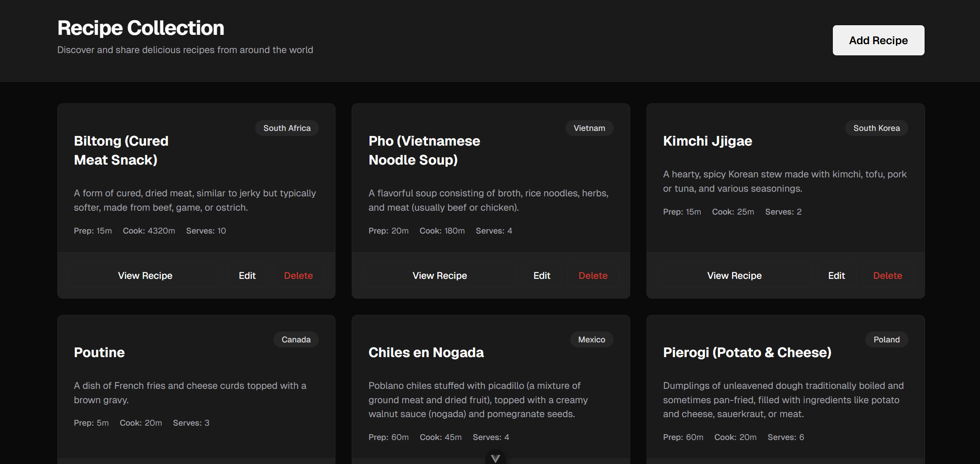Click the Recipe Collection heading
Image resolution: width=980 pixels, height=464 pixels.
tap(141, 28)
